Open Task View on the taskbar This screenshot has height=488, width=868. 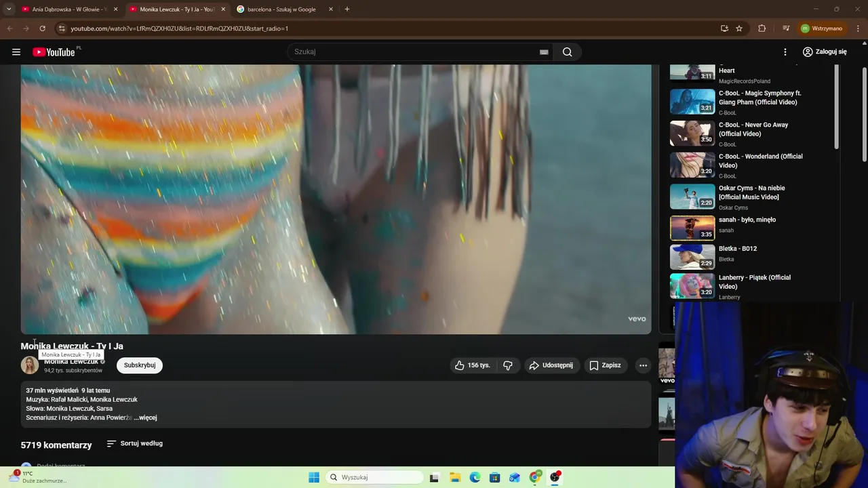click(x=435, y=477)
